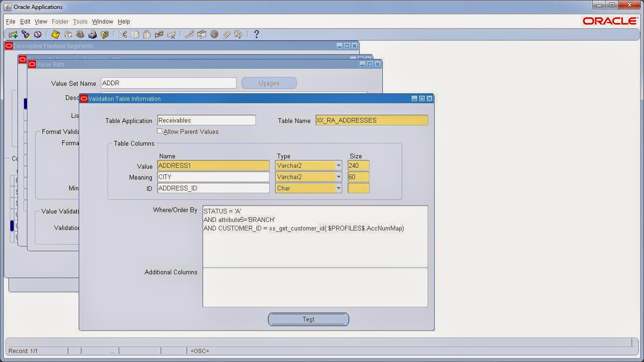Open the Folder menu

pos(60,22)
